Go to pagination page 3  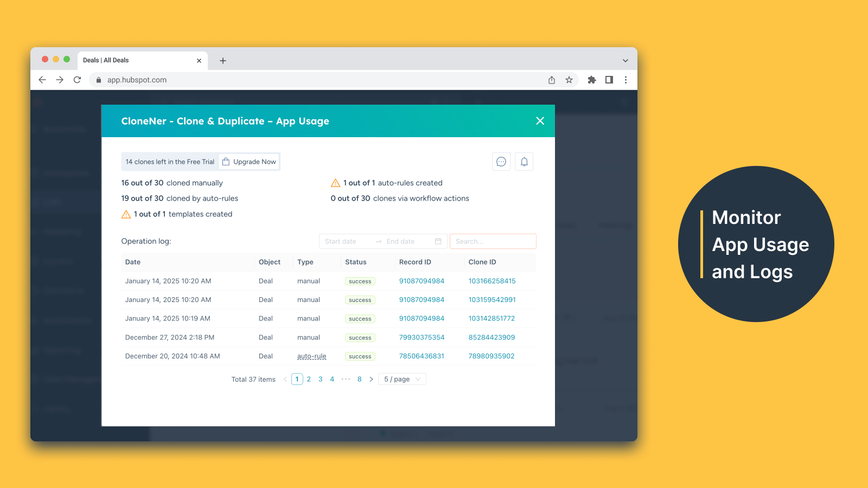(x=321, y=379)
